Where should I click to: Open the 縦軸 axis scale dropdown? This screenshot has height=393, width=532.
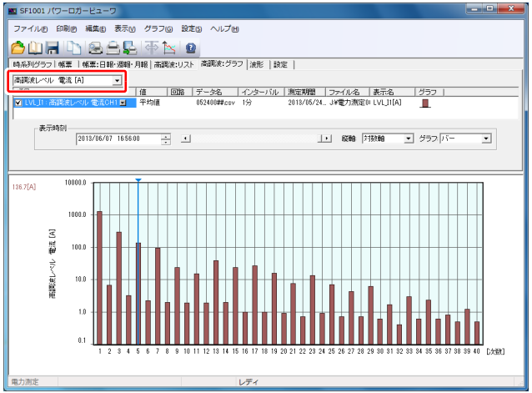[408, 138]
